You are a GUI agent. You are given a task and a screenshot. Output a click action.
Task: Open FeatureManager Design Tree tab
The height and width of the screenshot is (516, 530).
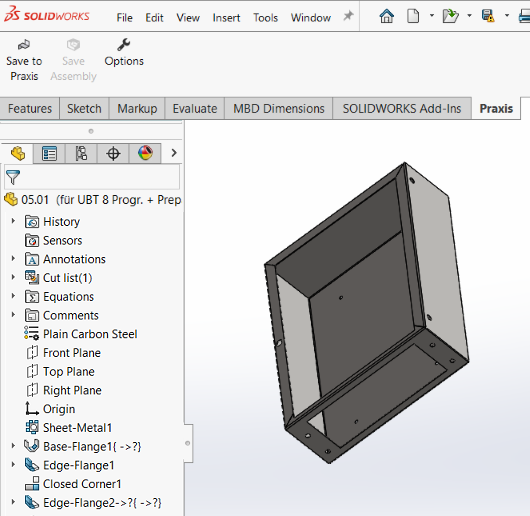(x=18, y=153)
